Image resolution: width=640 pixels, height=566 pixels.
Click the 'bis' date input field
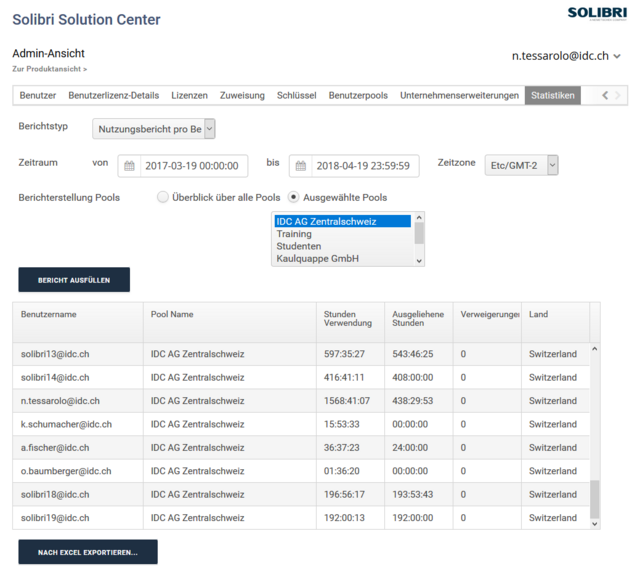(x=363, y=166)
